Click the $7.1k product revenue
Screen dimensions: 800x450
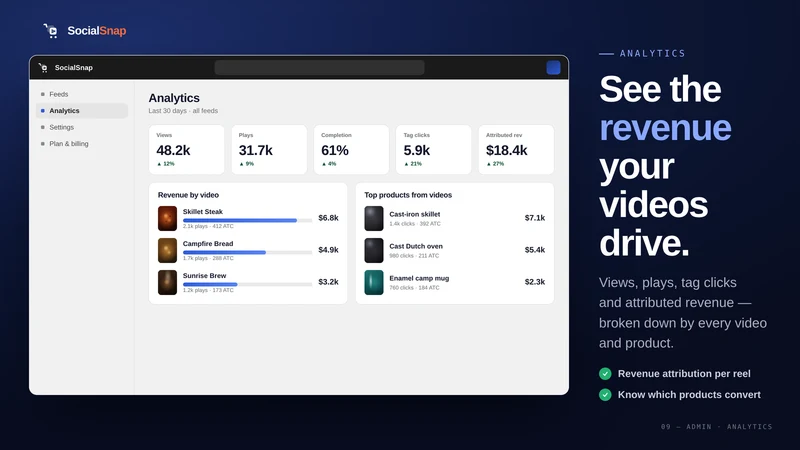click(x=535, y=218)
